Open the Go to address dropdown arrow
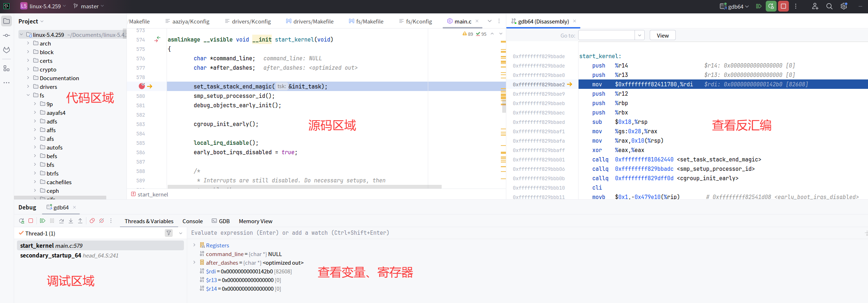This screenshot has width=868, height=303. (640, 35)
